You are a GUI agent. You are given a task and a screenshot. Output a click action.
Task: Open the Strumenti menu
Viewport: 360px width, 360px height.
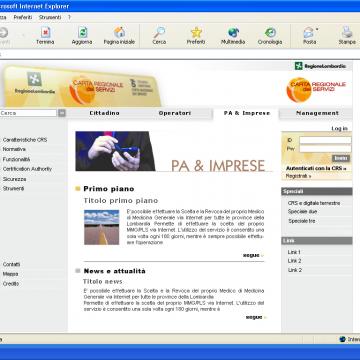tap(50, 17)
